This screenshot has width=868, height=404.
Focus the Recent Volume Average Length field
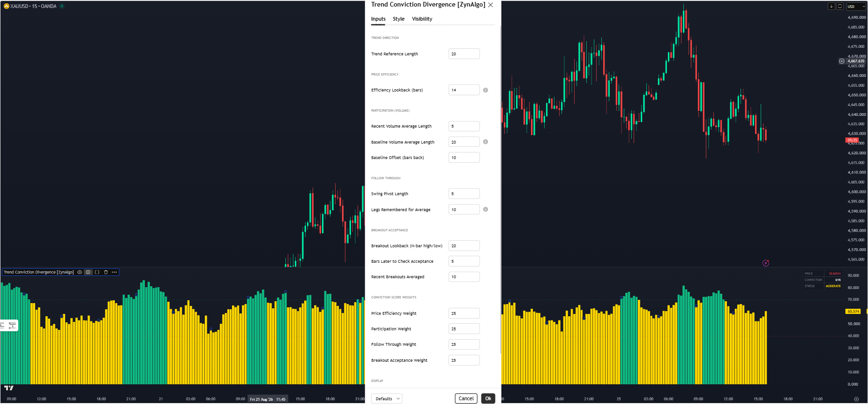coord(464,126)
